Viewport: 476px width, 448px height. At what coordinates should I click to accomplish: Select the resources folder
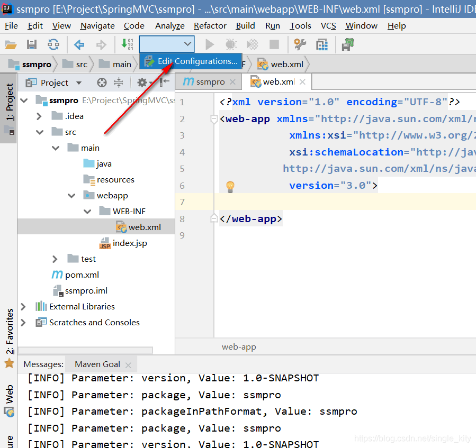(109, 179)
